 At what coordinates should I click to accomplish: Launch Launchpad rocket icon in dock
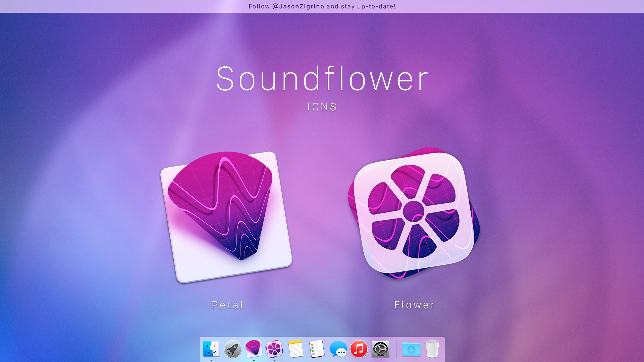pos(233,349)
